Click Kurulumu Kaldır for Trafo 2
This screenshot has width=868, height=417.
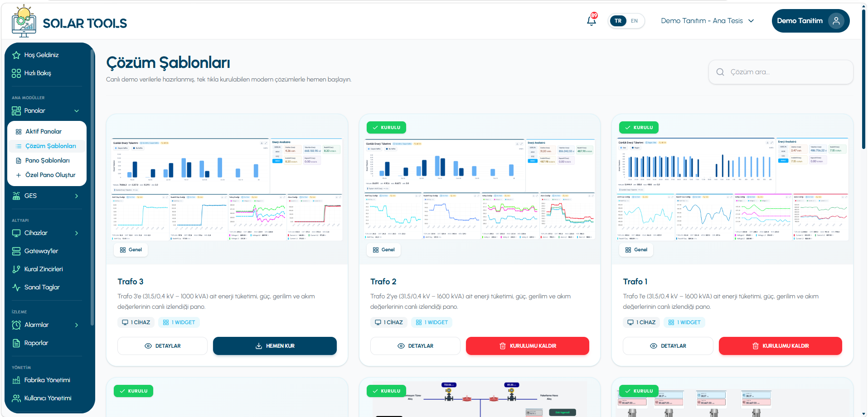pos(528,346)
